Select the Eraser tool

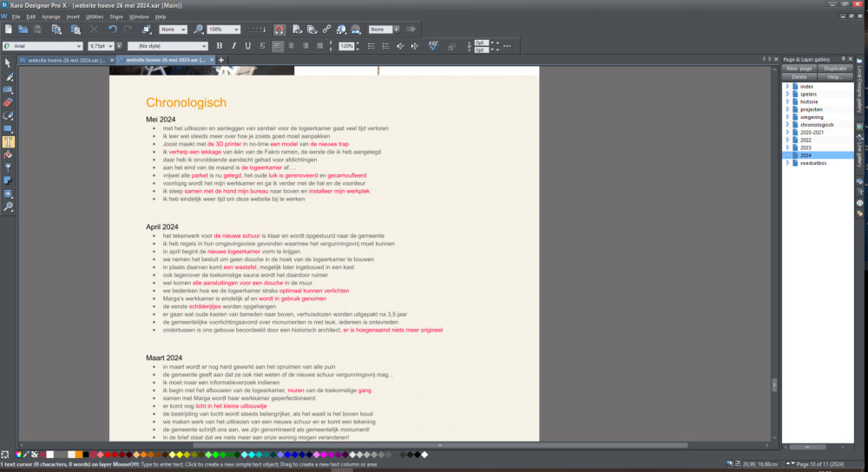8,102
